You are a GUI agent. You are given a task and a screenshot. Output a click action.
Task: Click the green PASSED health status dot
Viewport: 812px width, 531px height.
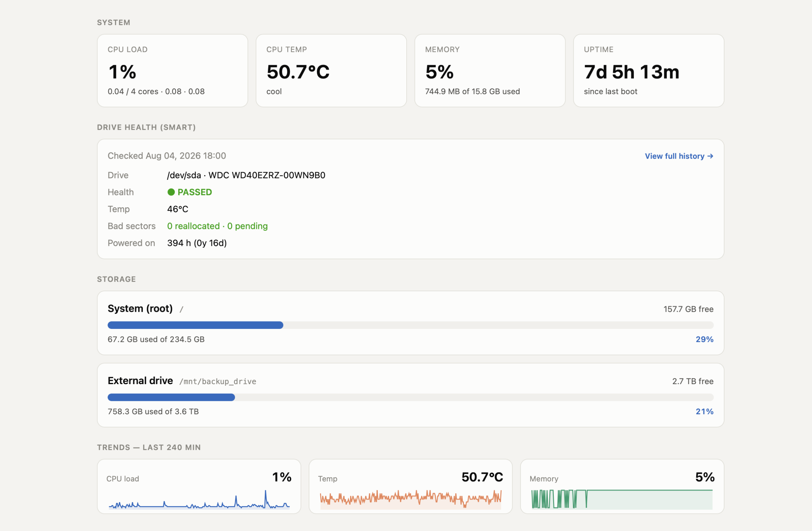[171, 192]
